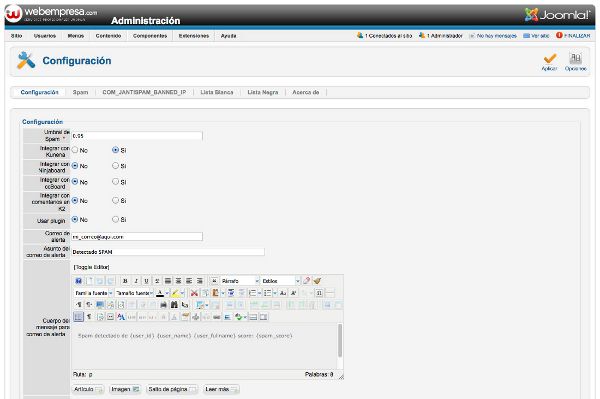Click the left-to-right paragraph direction icon

pyautogui.click(x=78, y=305)
